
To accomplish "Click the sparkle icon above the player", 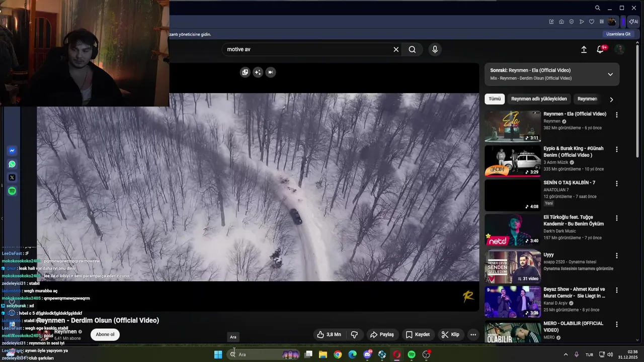I will (x=258, y=72).
